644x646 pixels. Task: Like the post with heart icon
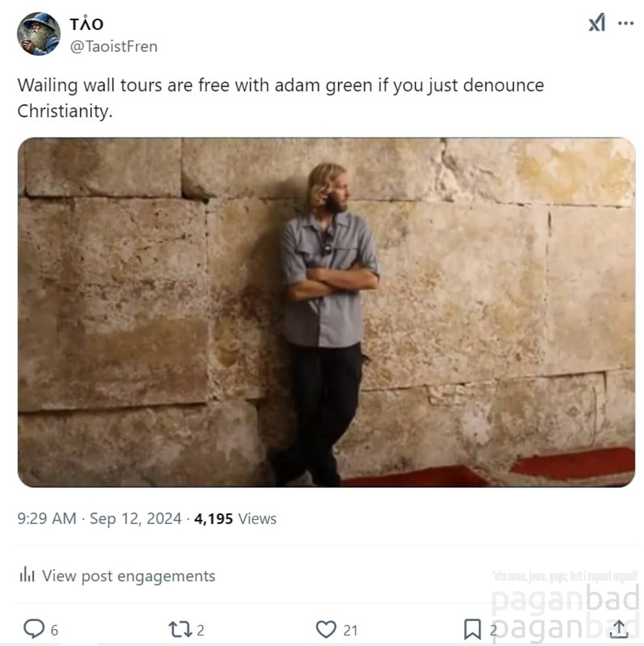coord(326,629)
